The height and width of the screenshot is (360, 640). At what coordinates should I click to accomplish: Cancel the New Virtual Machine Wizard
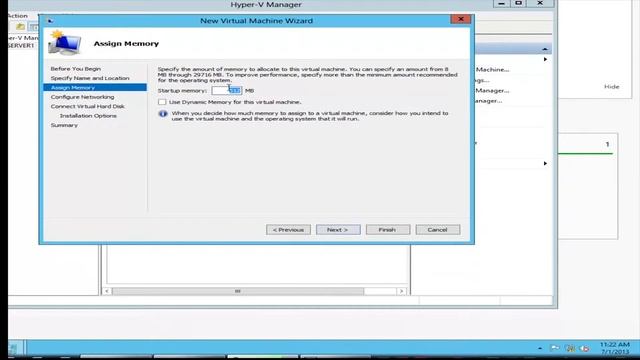[438, 230]
